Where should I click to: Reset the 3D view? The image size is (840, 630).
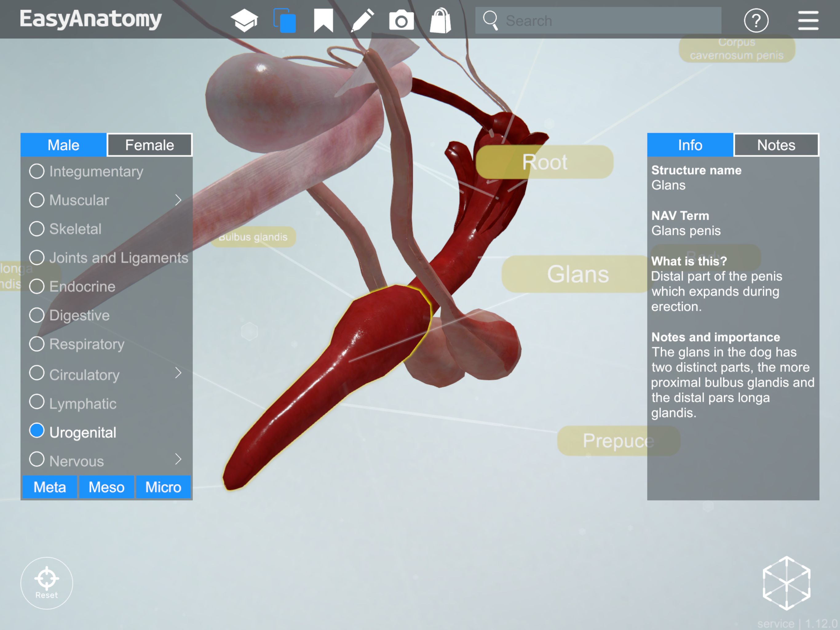(x=47, y=583)
